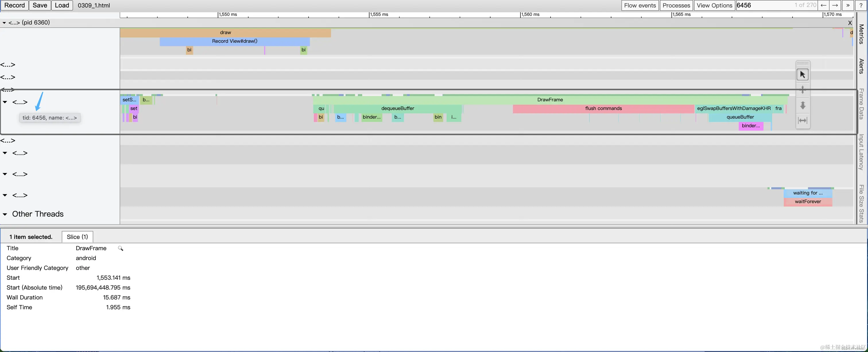The height and width of the screenshot is (352, 868).
Task: Collapse the pid 6360 process group
Action: click(4, 23)
